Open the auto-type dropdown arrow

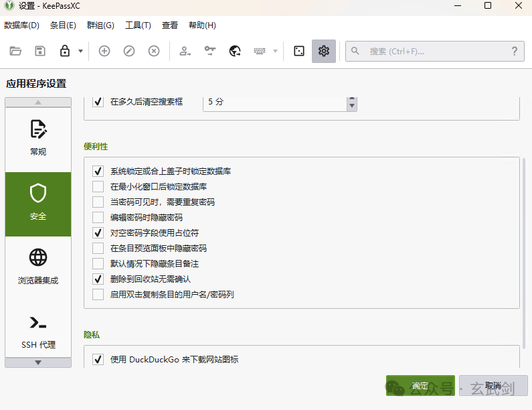tap(275, 52)
